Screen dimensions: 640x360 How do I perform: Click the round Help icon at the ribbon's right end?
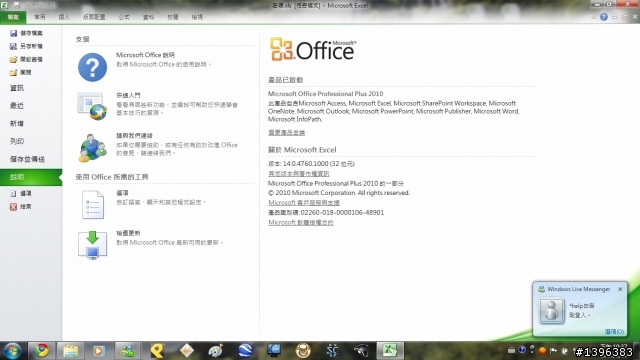point(604,17)
